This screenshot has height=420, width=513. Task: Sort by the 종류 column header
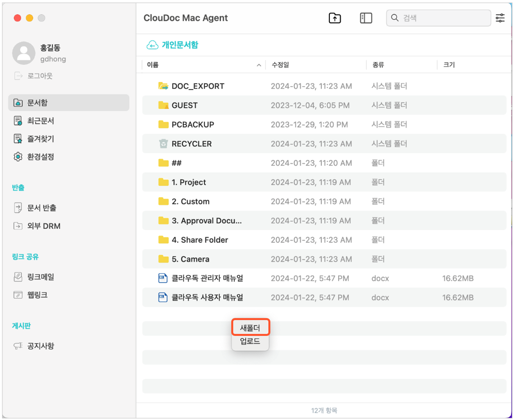coord(378,65)
